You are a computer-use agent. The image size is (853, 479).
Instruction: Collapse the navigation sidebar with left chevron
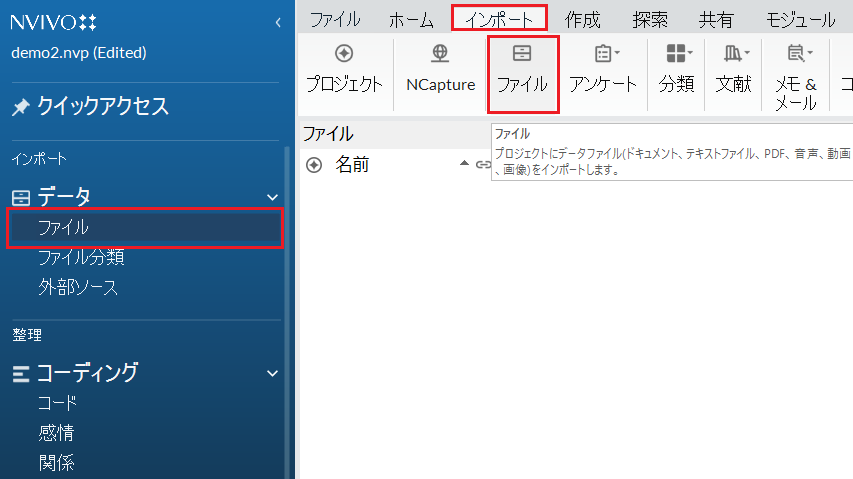point(278,22)
